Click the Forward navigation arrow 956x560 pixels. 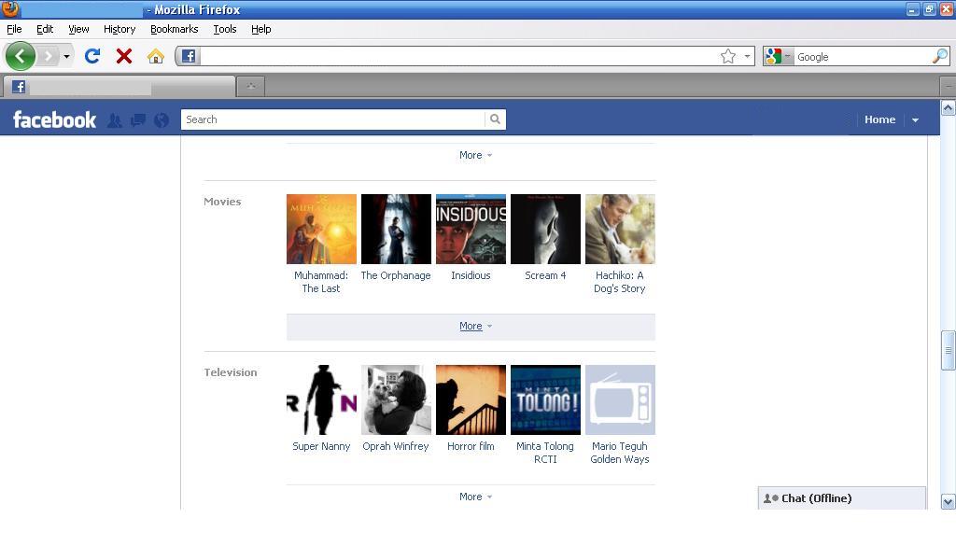[48, 57]
